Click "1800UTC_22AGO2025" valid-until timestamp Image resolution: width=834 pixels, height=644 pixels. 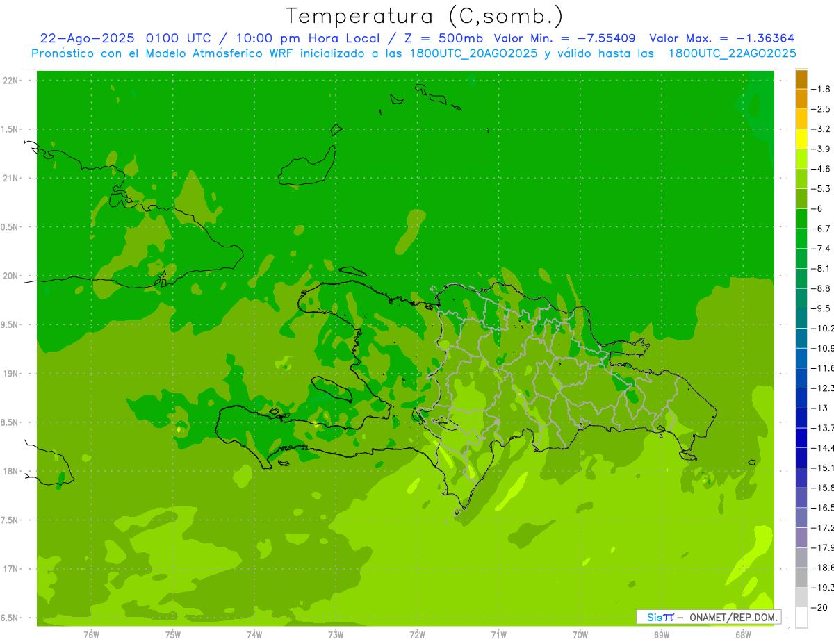[x=733, y=53]
